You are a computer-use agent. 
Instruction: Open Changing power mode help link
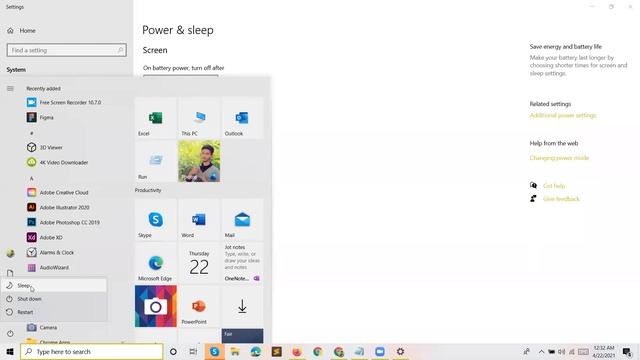click(x=559, y=158)
